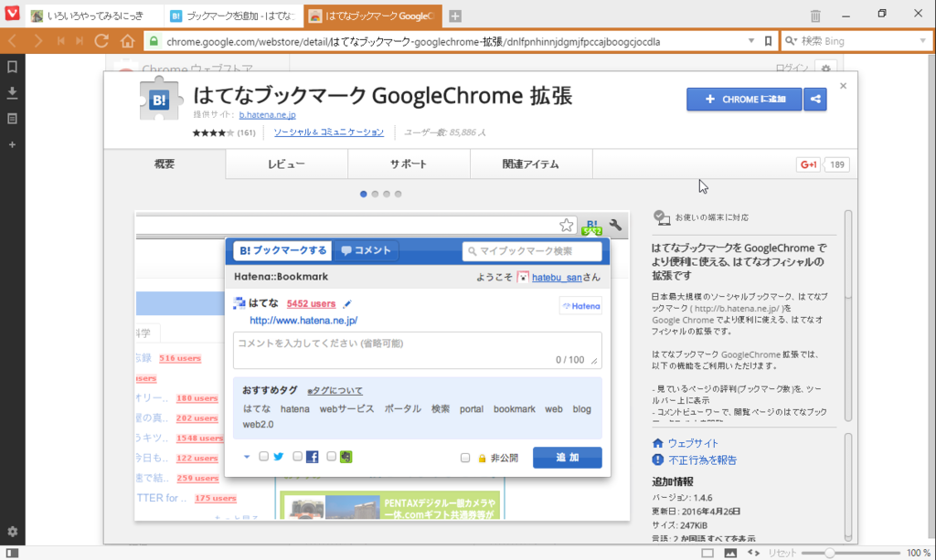Select the レビュー tab
Image resolution: width=936 pixels, height=560 pixels.
tap(286, 164)
